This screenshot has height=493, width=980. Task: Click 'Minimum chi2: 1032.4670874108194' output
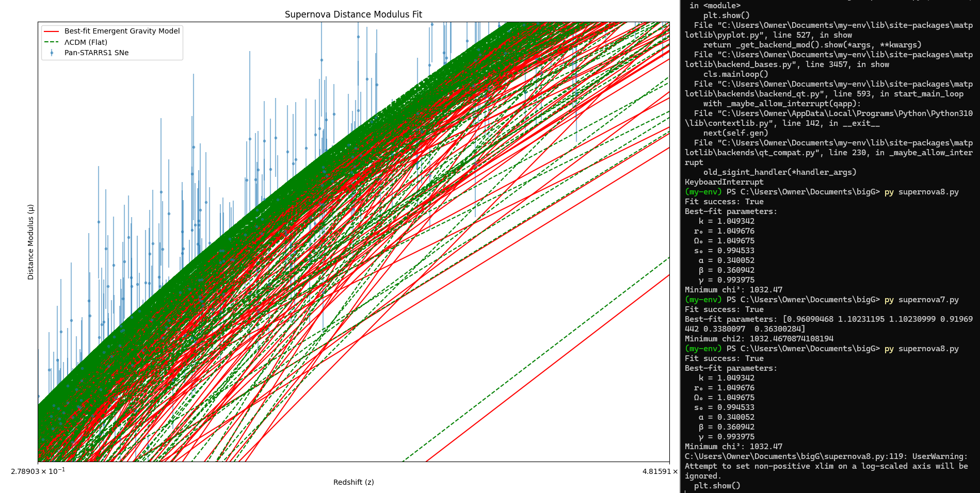(759, 339)
